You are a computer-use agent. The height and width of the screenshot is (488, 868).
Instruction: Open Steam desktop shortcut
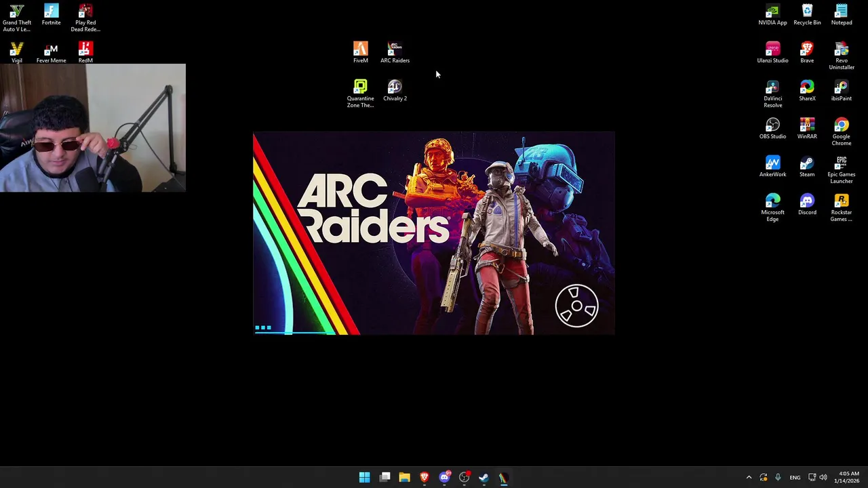807,167
